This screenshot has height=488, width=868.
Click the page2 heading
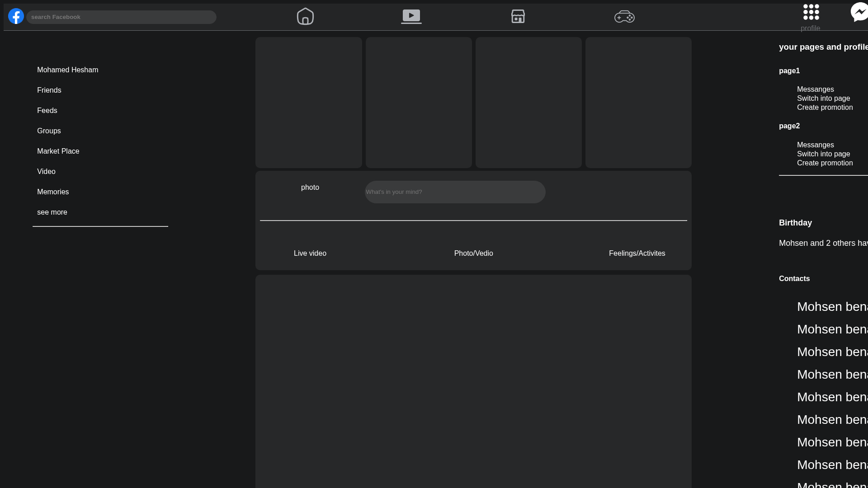click(789, 126)
